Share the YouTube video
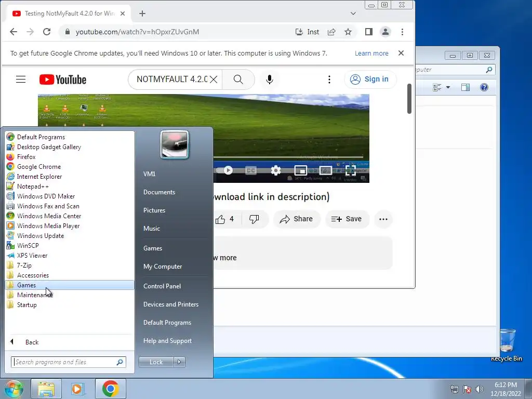532x399 pixels. (x=296, y=219)
